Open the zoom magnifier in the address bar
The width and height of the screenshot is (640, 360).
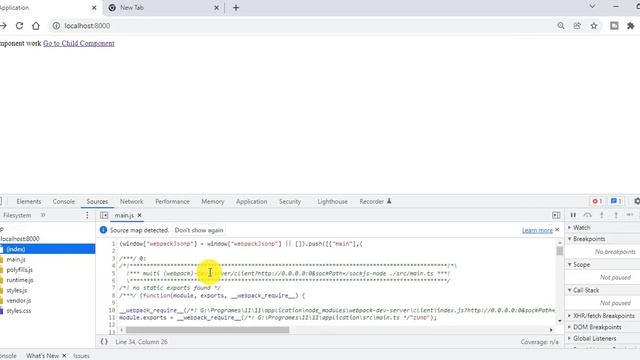561,26
